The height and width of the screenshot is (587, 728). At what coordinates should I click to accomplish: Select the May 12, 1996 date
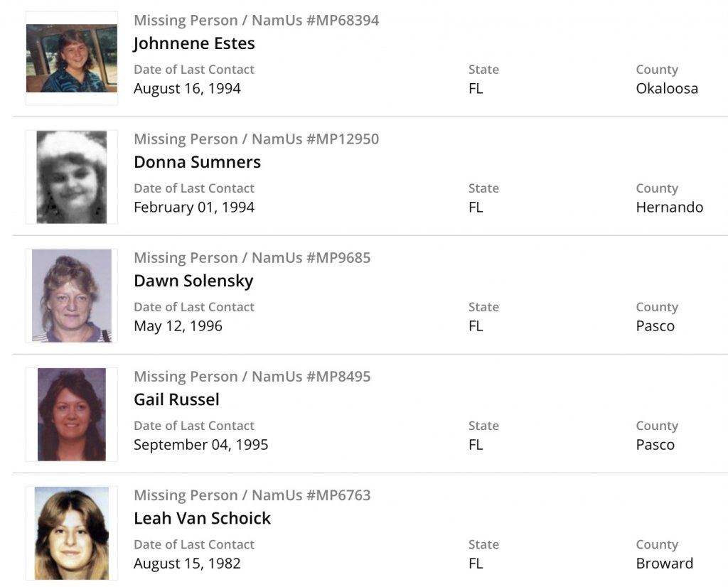pyautogui.click(x=178, y=326)
